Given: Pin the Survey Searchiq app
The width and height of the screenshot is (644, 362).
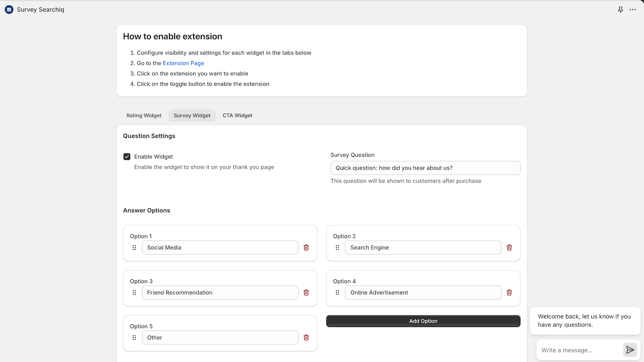Looking at the screenshot, I should (621, 9).
